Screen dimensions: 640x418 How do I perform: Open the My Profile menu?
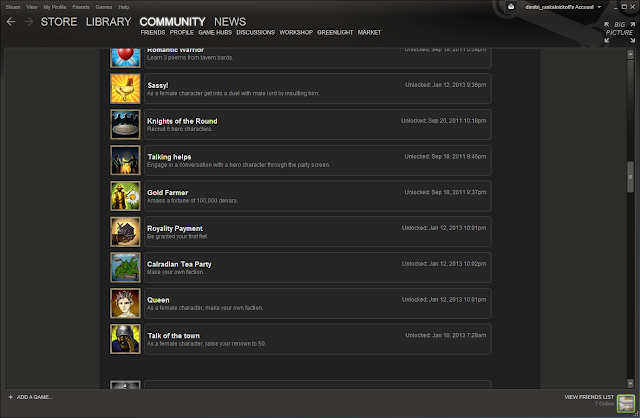point(55,7)
